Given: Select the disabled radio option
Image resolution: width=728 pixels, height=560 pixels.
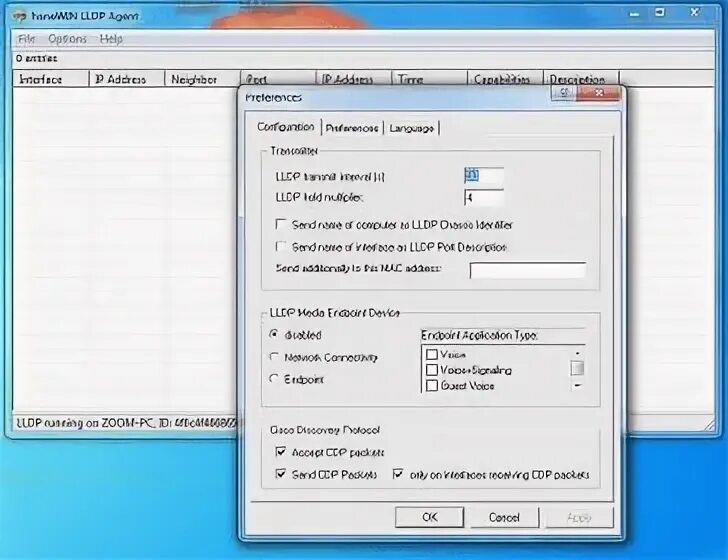Looking at the screenshot, I should click(x=274, y=334).
